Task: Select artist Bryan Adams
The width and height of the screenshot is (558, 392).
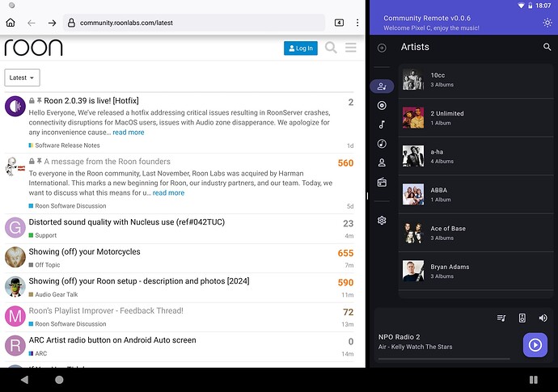Action: pyautogui.click(x=476, y=271)
